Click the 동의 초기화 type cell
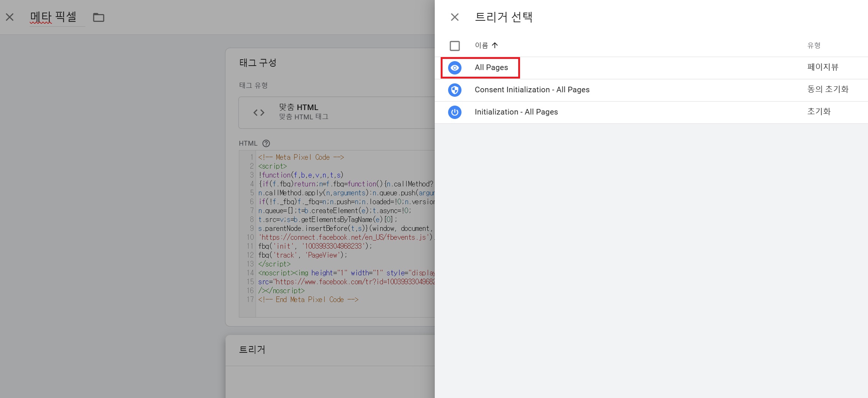 click(828, 89)
